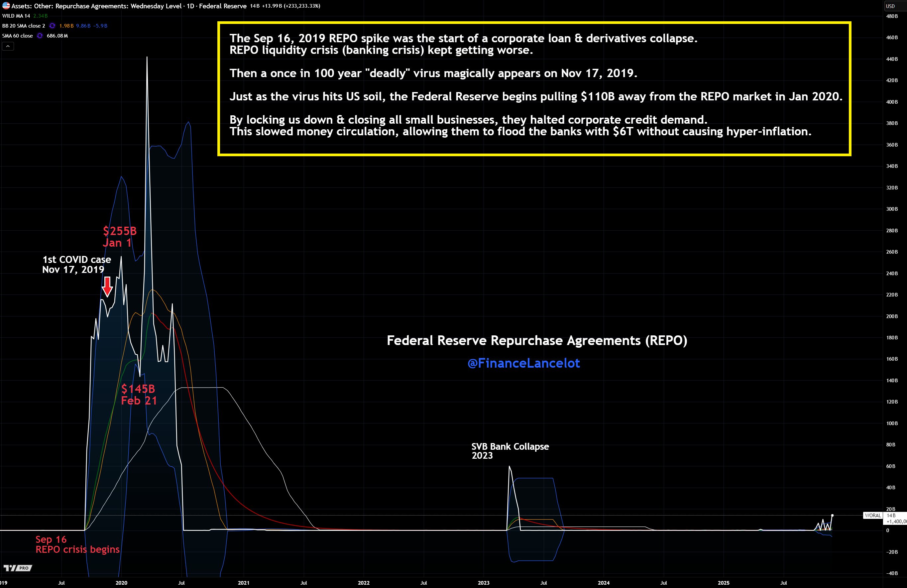Select the red down arrow drawing
This screenshot has width=907, height=588.
click(x=107, y=287)
